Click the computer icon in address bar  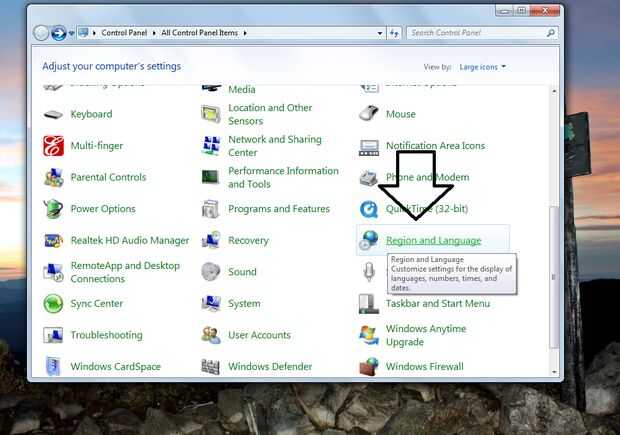pyautogui.click(x=83, y=33)
